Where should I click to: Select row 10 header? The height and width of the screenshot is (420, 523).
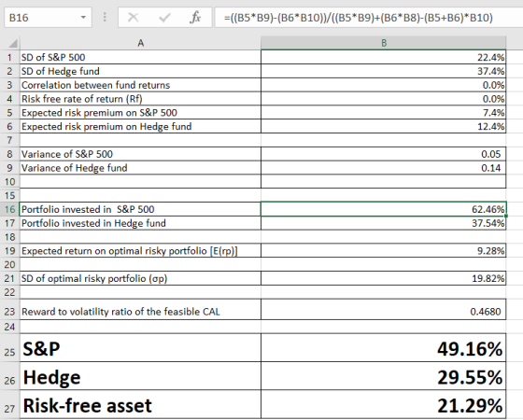tap(9, 182)
